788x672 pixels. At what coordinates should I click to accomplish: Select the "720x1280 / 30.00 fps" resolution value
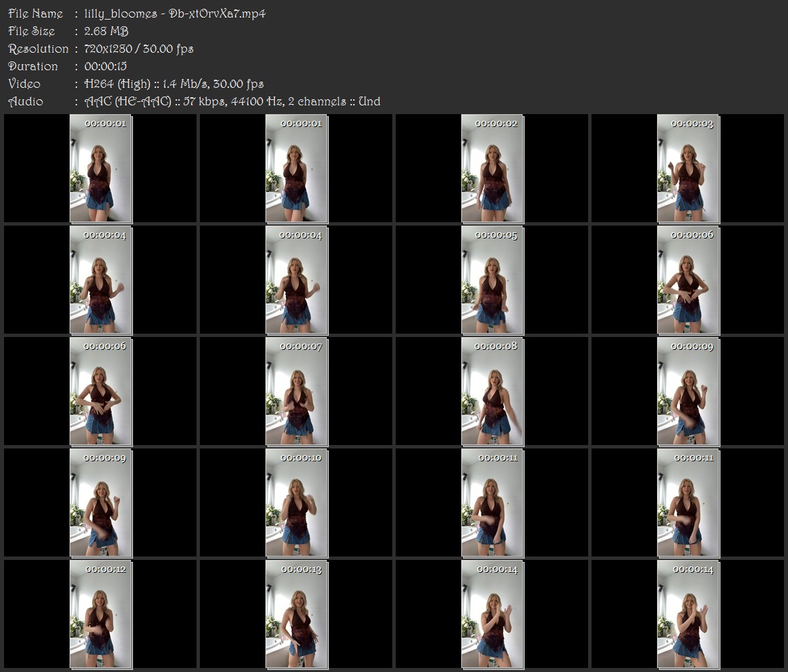(x=138, y=49)
